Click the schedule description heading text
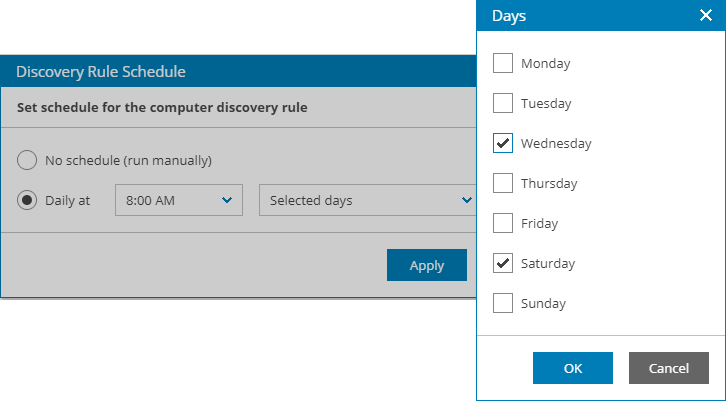Image resolution: width=726 pixels, height=401 pixels. tap(162, 107)
